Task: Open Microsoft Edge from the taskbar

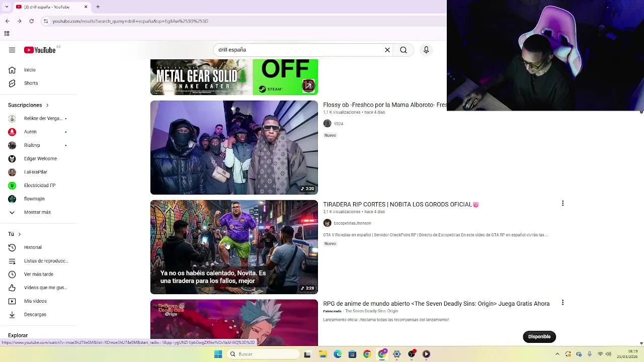Action: tap(338, 354)
